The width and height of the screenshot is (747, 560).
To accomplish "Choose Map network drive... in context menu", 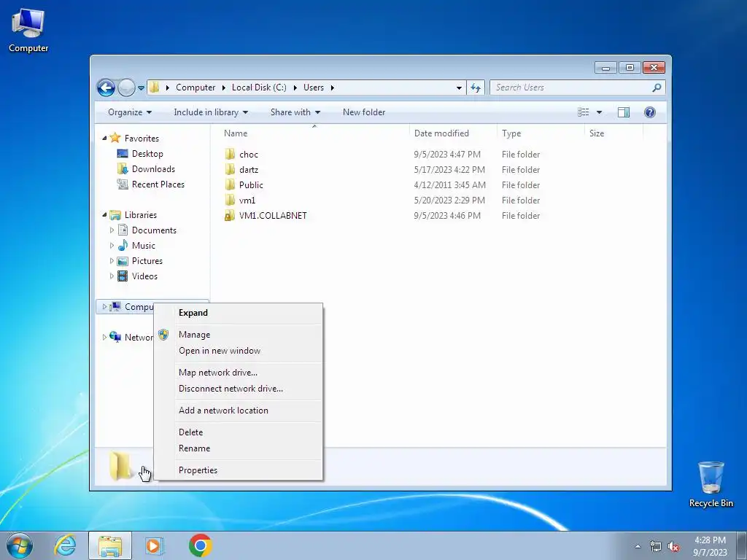I will (x=239, y=373).
